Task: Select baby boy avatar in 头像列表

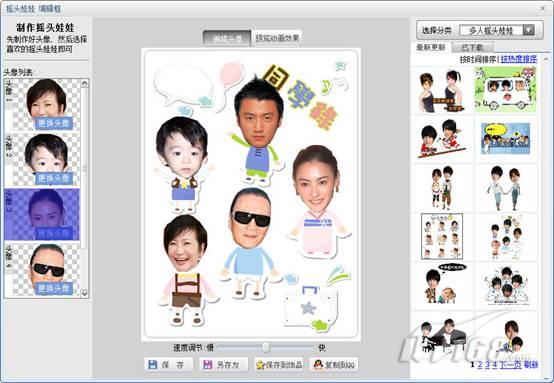Action: tap(42, 160)
